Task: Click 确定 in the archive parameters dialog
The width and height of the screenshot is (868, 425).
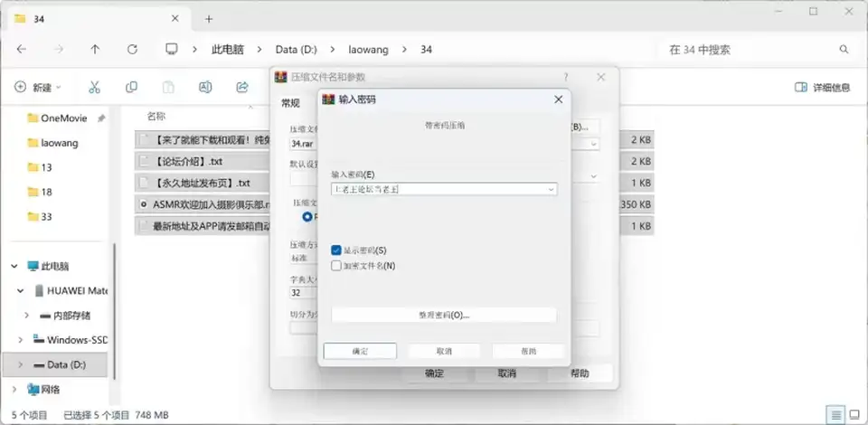Action: [435, 373]
